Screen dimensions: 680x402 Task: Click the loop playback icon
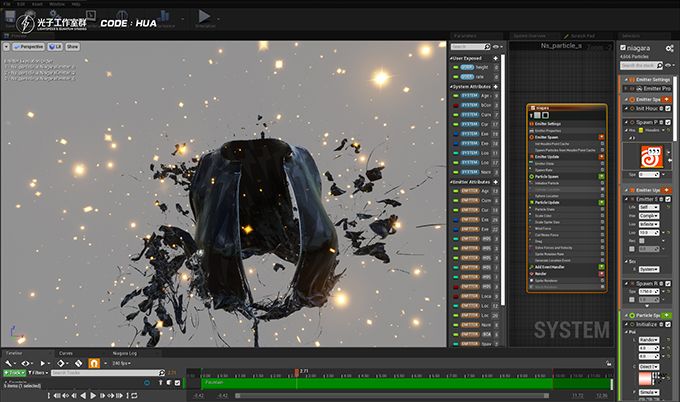[x=134, y=396]
